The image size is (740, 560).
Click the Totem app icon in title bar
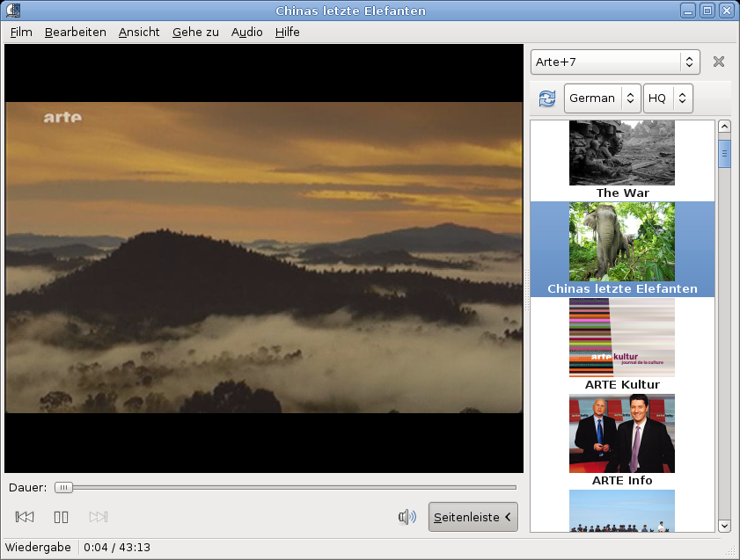point(13,11)
